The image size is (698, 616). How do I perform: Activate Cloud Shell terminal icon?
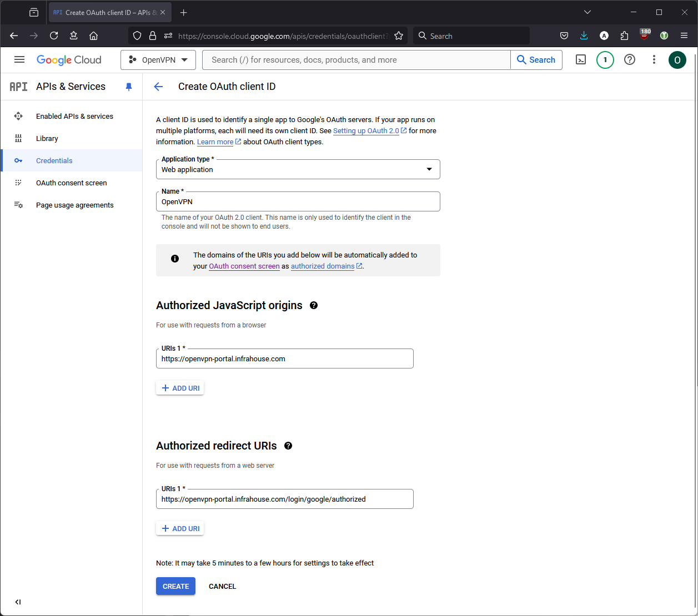pos(581,60)
